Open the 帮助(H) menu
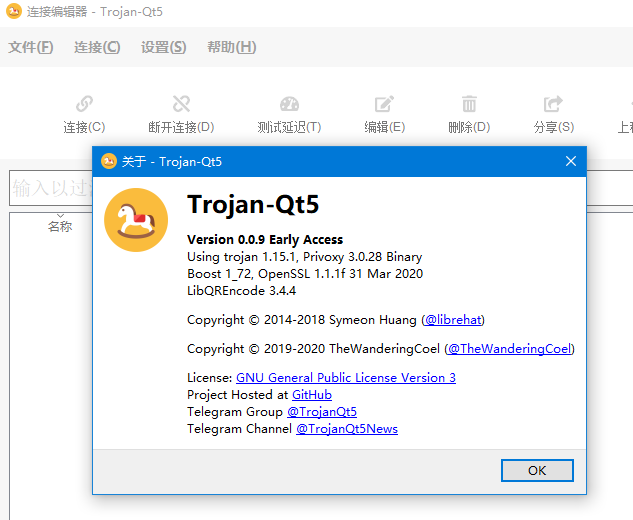The width and height of the screenshot is (633, 520). (232, 47)
